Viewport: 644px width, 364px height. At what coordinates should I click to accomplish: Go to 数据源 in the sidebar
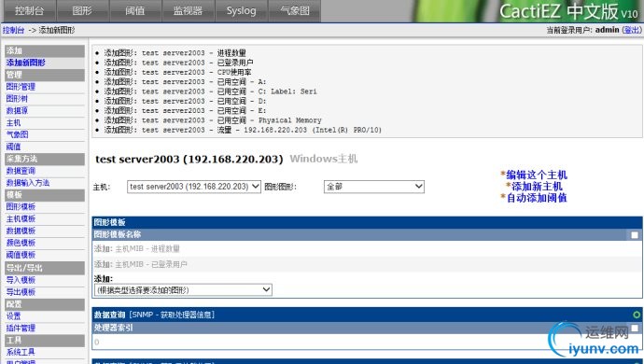17,110
